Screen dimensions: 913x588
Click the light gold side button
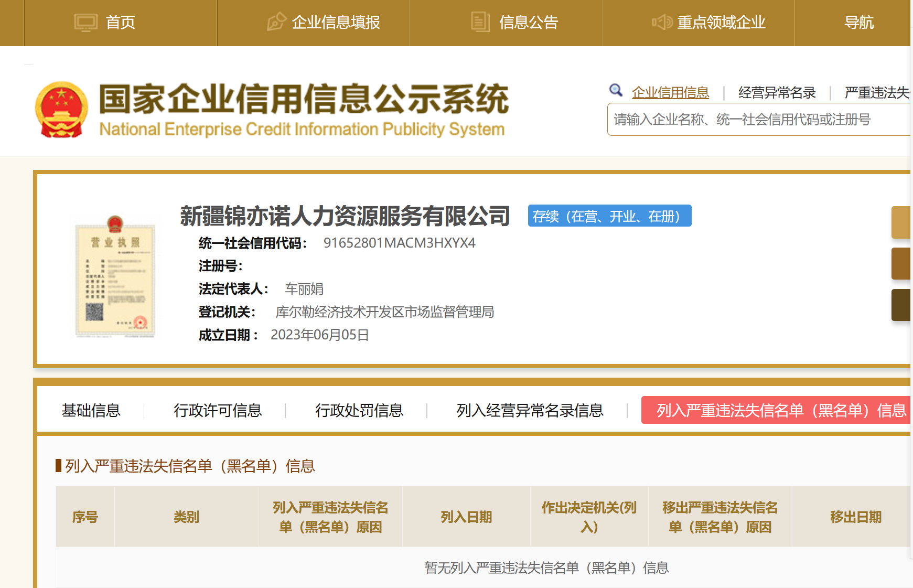click(901, 222)
